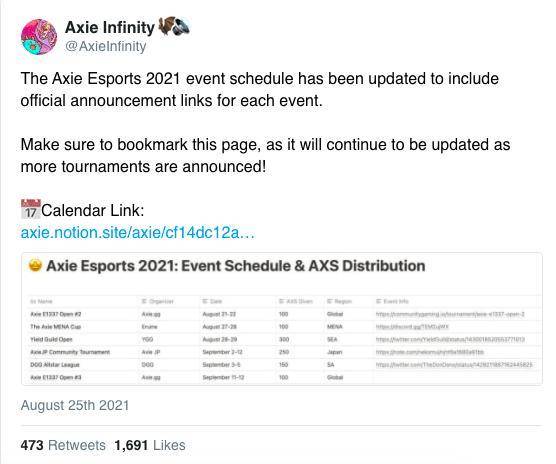Viewport: 556px width, 464px height.
Task: Select the DGG Allstar League row
Action: [282, 365]
